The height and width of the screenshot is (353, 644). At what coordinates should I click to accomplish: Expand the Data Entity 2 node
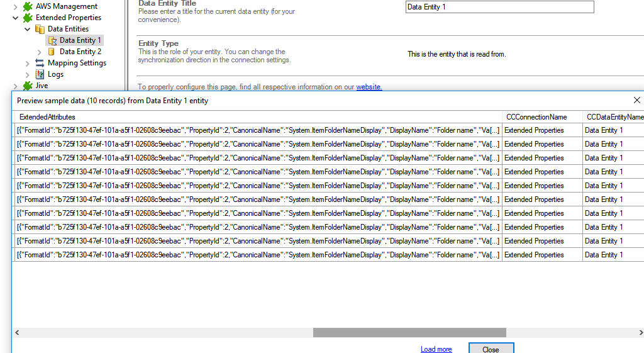pyautogui.click(x=40, y=52)
